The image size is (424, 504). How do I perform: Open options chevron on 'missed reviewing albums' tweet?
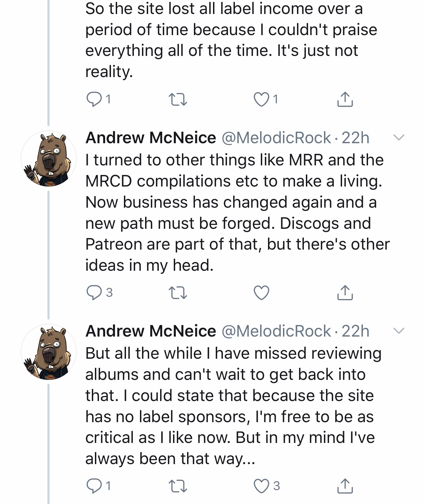coord(398,331)
